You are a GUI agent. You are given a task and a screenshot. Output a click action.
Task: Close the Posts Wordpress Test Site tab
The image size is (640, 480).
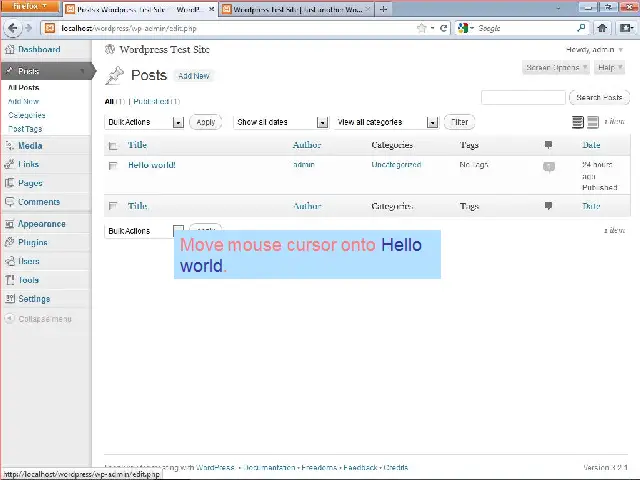click(211, 9)
